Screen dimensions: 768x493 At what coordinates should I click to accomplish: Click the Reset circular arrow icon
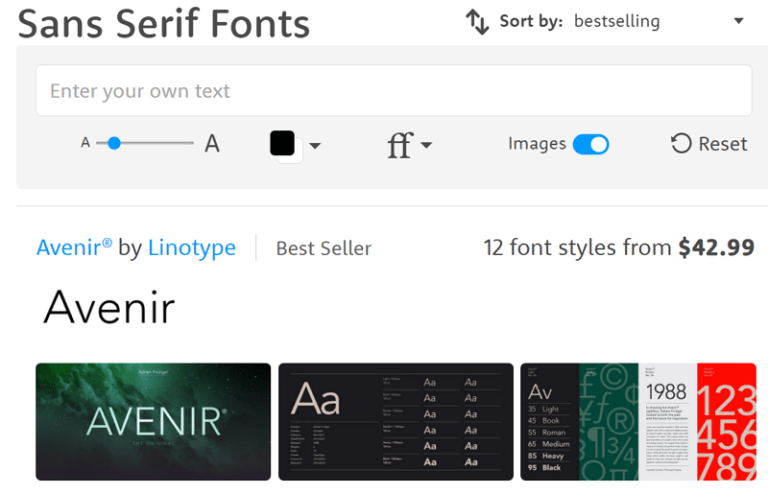[681, 143]
